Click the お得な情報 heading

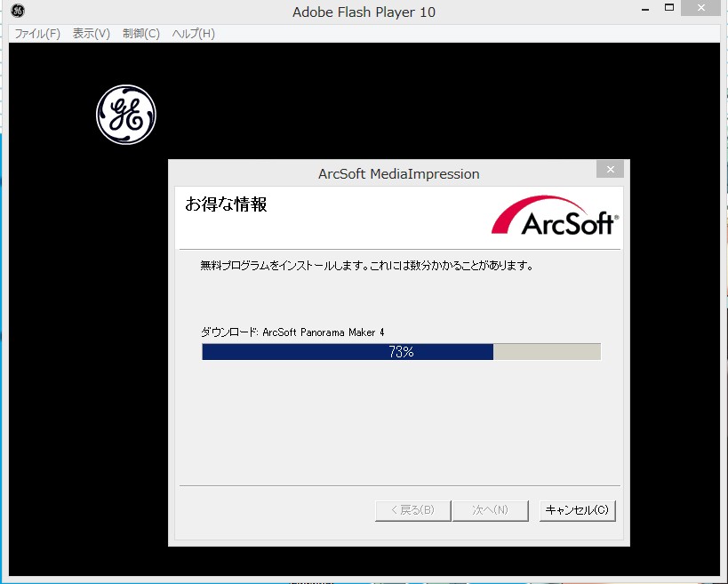click(226, 204)
